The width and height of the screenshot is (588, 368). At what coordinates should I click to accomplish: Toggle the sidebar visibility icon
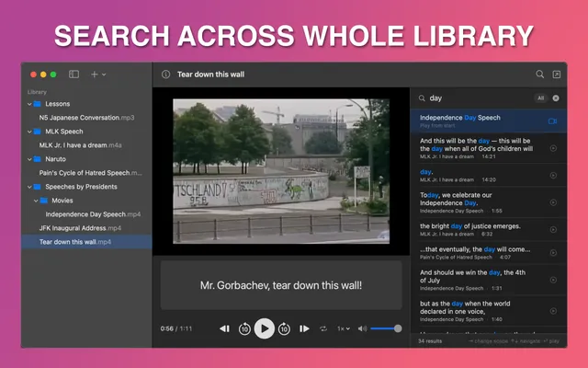tap(73, 75)
